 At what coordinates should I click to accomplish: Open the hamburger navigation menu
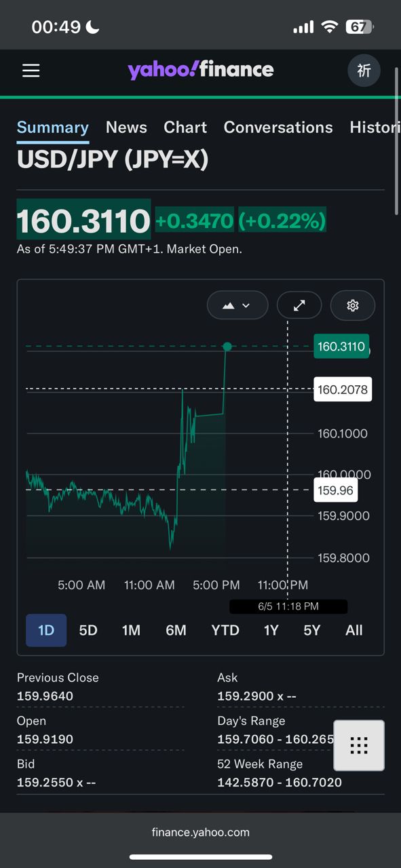pyautogui.click(x=31, y=71)
